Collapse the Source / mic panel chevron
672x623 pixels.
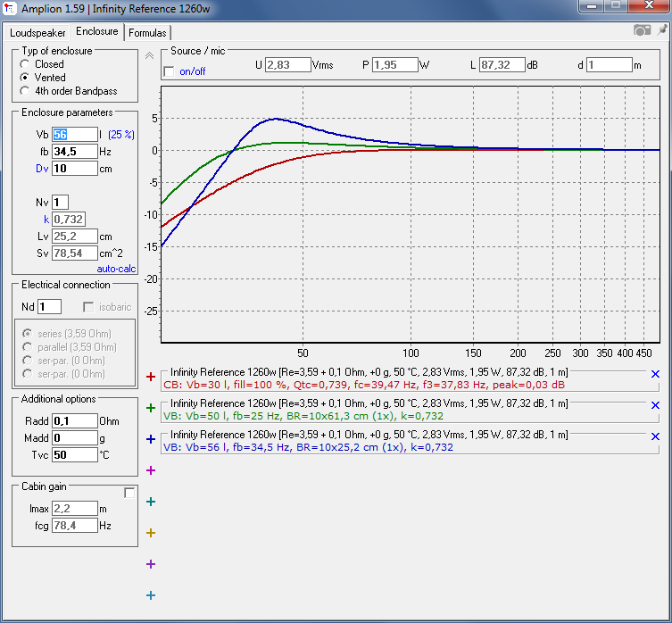point(149,55)
